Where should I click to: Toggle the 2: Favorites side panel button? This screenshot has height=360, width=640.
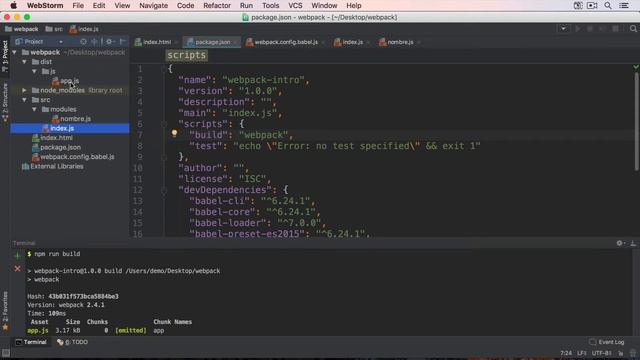(x=5, y=311)
